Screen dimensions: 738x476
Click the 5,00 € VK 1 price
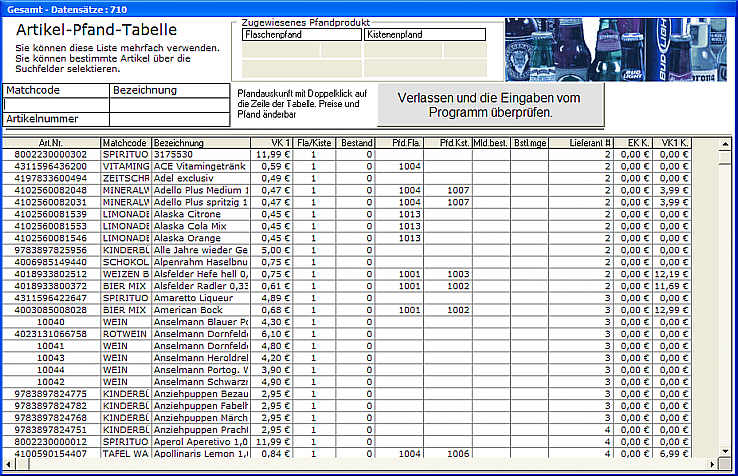coord(271,250)
